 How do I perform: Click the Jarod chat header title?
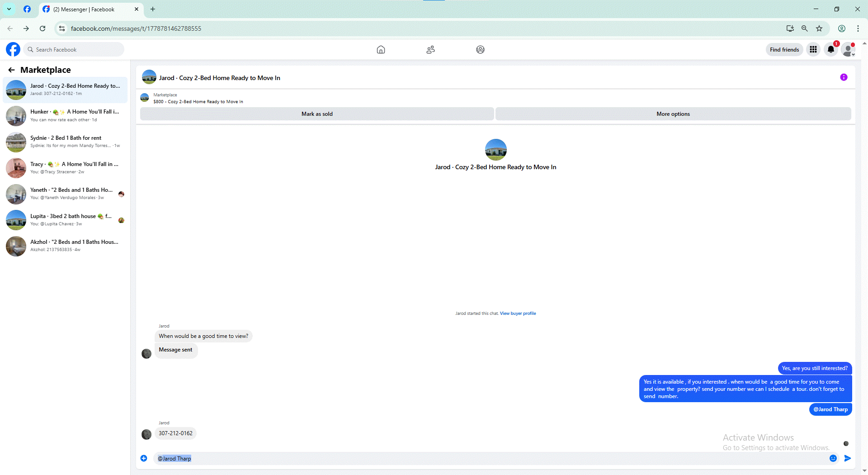click(x=219, y=78)
